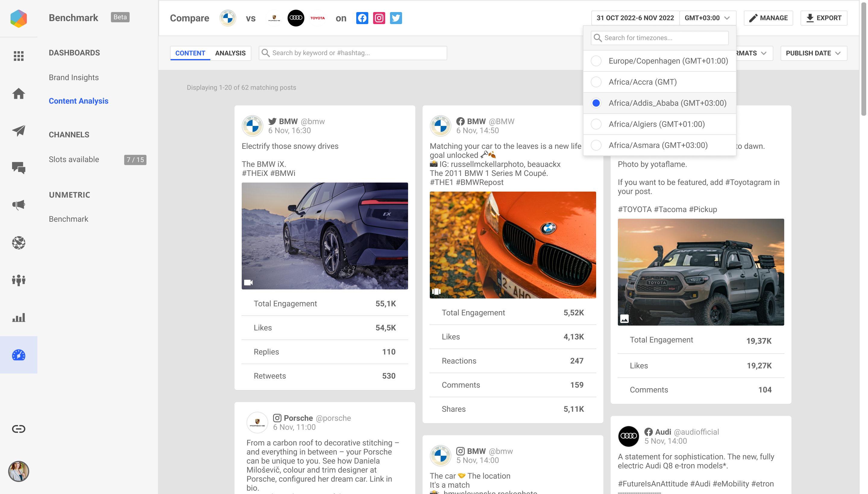Open the globe Listen icon

tap(19, 242)
